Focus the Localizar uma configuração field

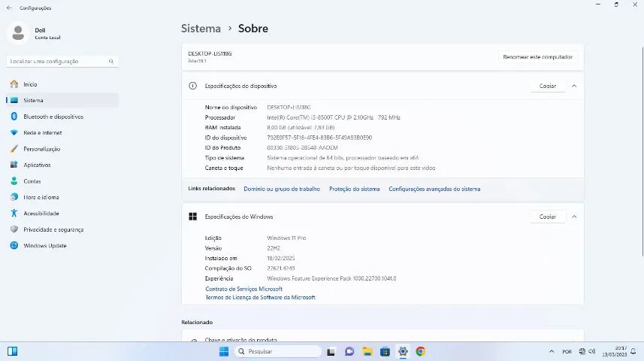[x=62, y=61]
